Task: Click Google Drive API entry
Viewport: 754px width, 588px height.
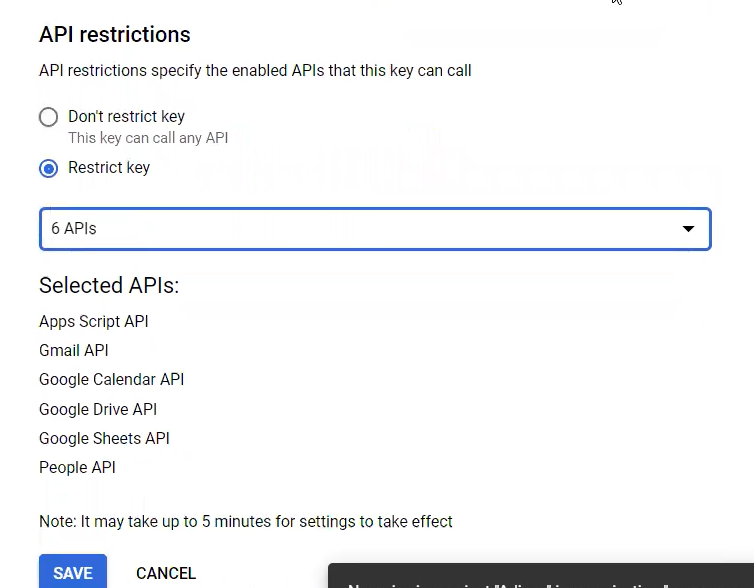Action: (x=98, y=409)
